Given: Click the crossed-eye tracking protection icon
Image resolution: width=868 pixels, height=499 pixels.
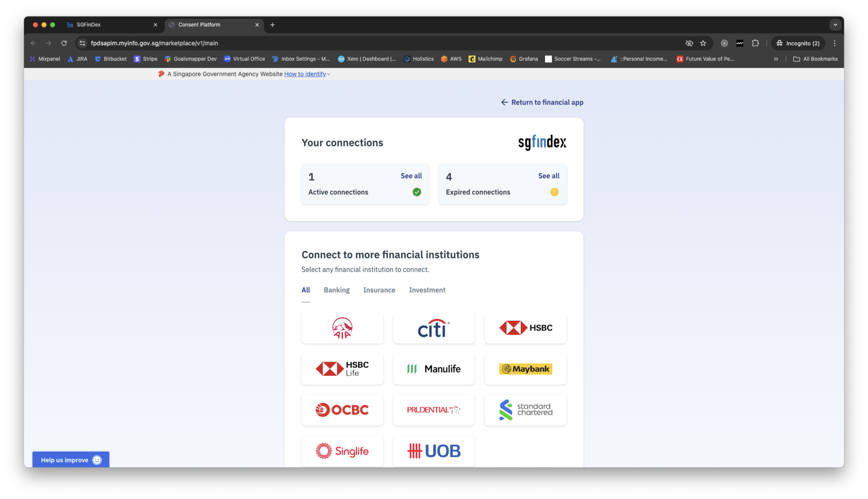Looking at the screenshot, I should click(689, 43).
